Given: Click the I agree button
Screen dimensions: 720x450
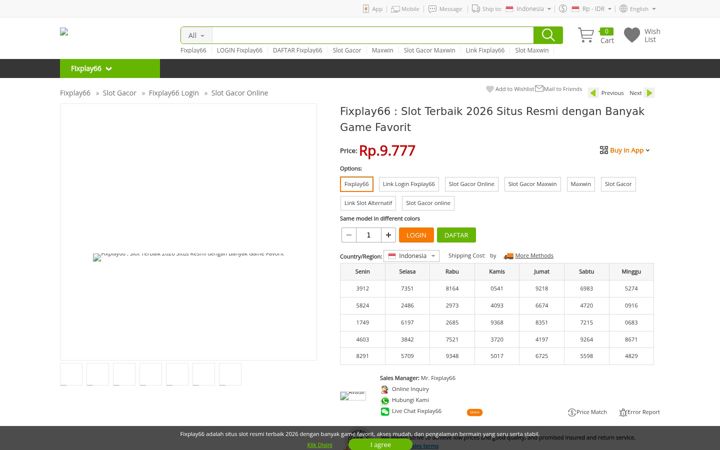Looking at the screenshot, I should [x=380, y=444].
